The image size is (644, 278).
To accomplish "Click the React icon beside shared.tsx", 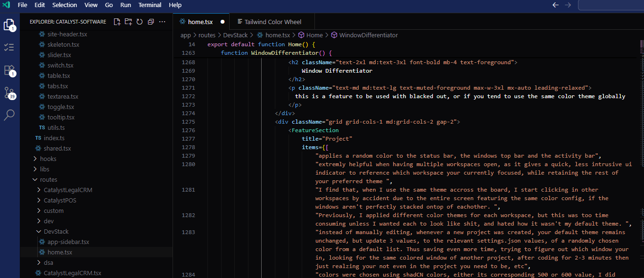I will click(38, 148).
